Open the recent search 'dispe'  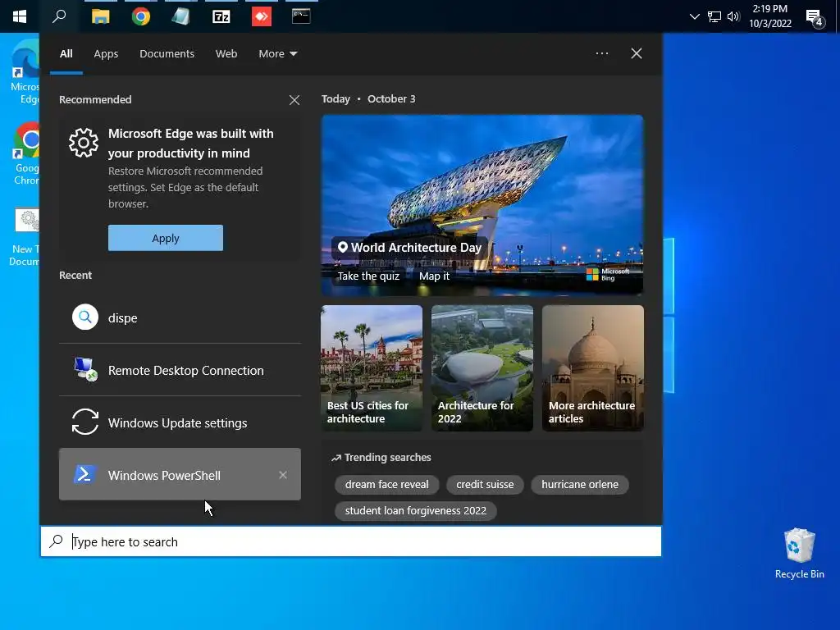pos(180,317)
